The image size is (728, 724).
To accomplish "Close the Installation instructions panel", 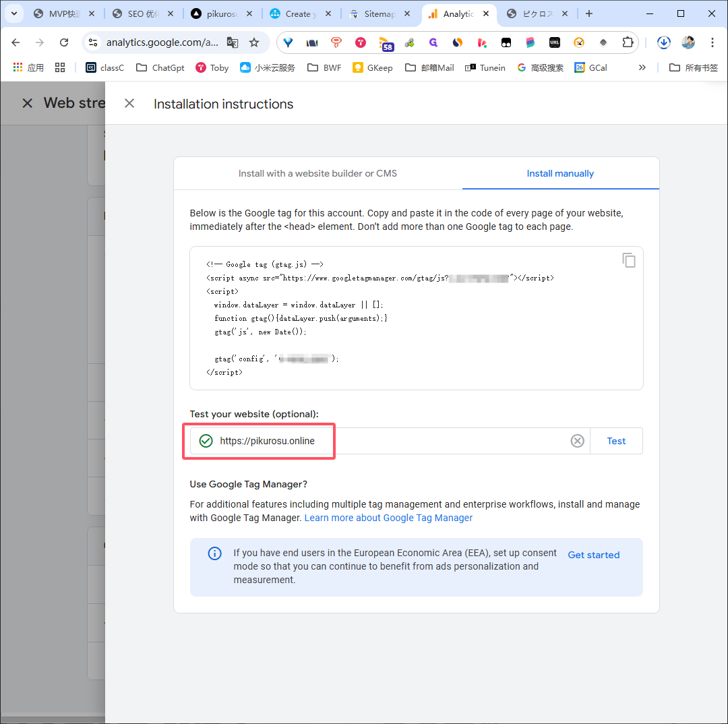I will click(129, 103).
